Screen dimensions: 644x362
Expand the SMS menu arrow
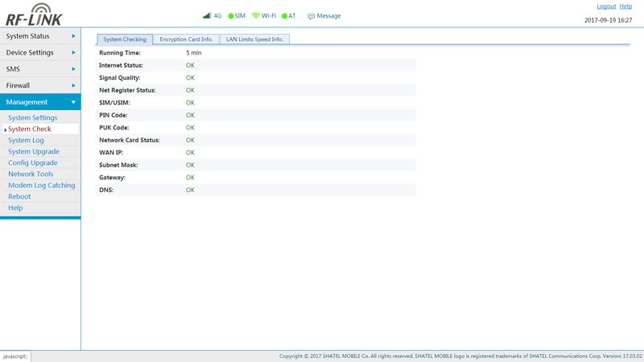point(73,69)
